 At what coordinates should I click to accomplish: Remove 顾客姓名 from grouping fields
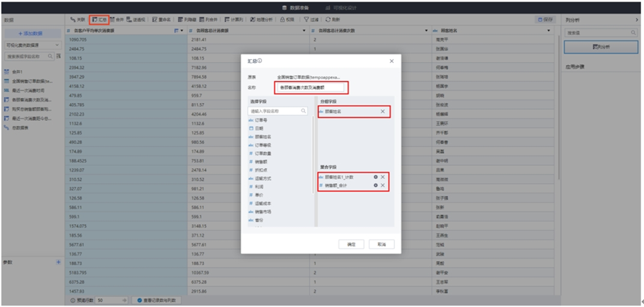click(383, 112)
